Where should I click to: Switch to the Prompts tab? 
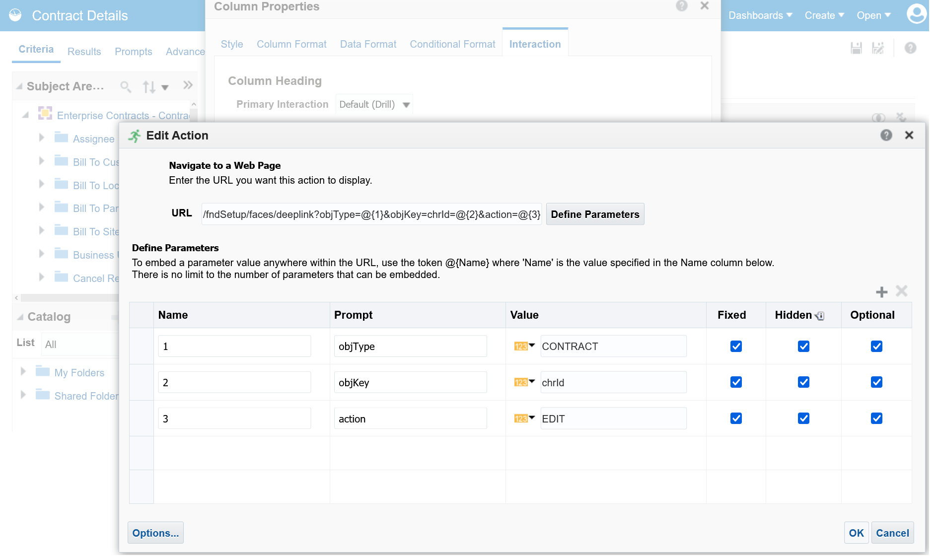[134, 52]
